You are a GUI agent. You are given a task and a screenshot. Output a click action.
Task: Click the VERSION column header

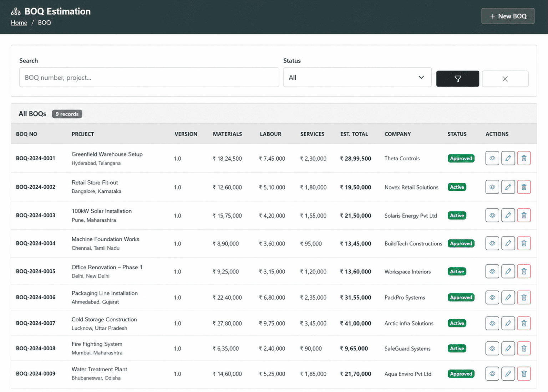point(186,134)
